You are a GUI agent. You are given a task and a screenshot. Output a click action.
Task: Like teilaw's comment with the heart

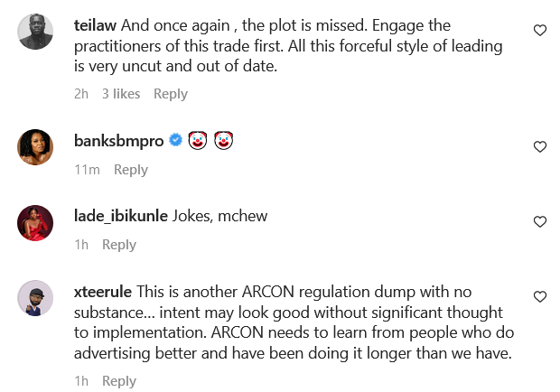540,31
